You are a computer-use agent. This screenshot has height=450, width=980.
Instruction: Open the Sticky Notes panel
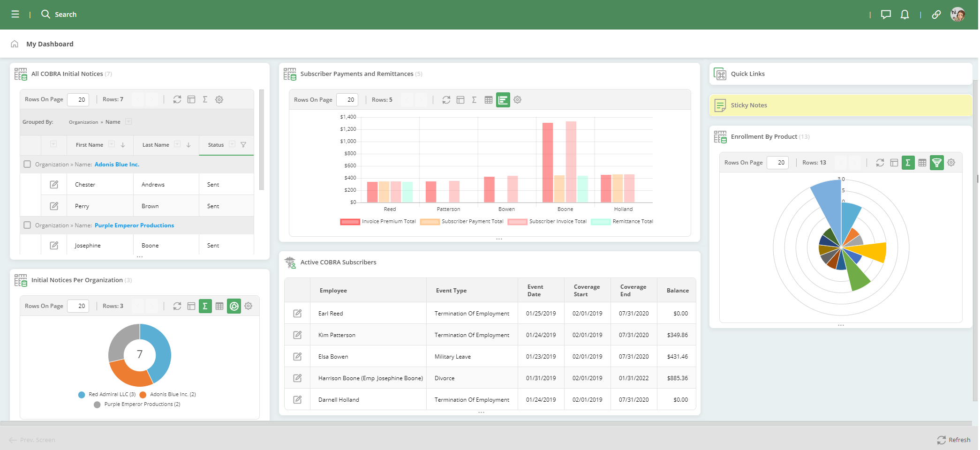point(748,105)
